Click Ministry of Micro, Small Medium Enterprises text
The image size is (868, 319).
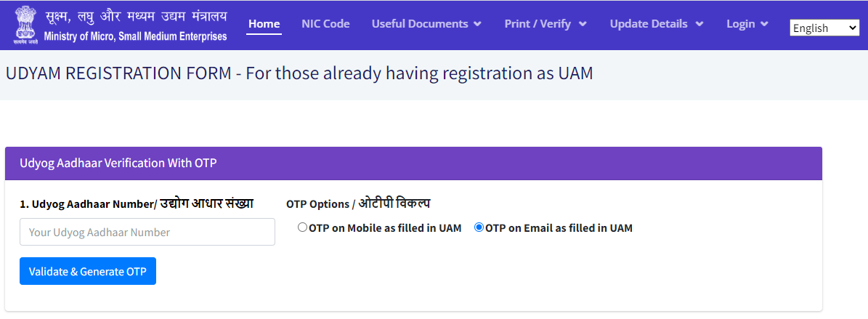(x=136, y=36)
